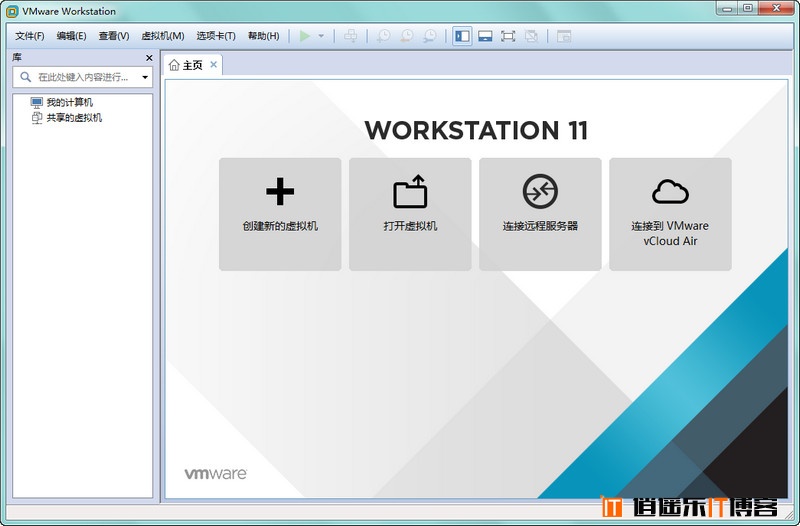
Task: Open the 虚拟机(M) menu
Action: pyautogui.click(x=163, y=36)
